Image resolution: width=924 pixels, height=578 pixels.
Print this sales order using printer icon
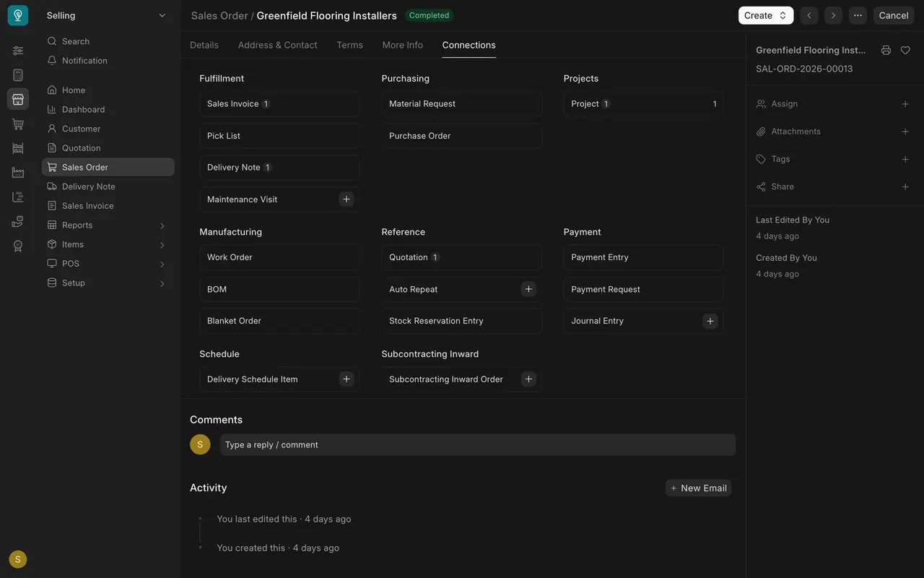click(886, 51)
